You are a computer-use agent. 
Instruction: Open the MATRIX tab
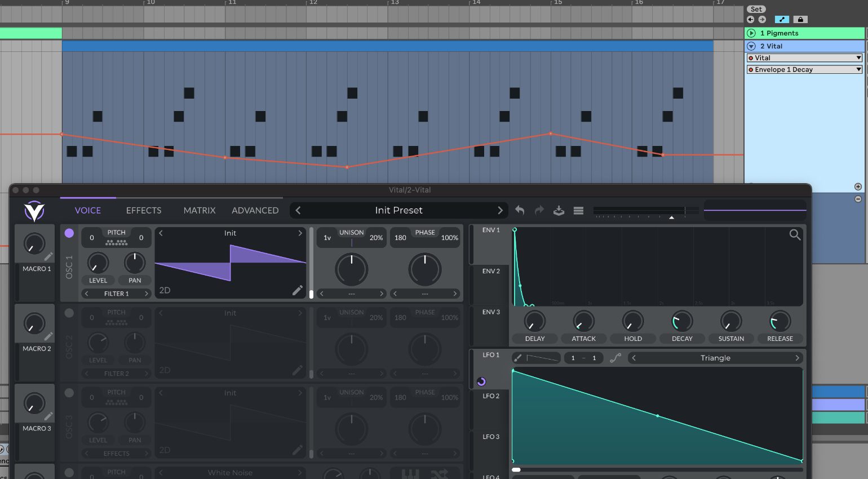coord(200,210)
